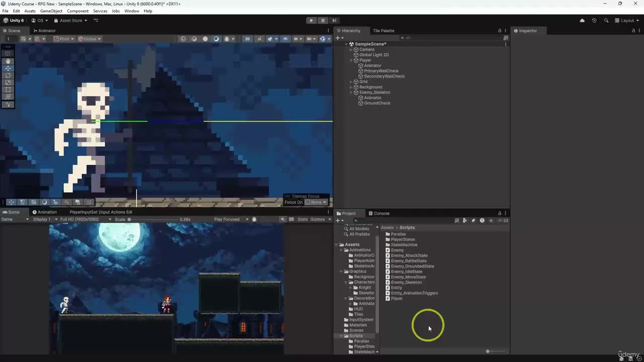Adjust the Project icon size slider

[495, 351]
